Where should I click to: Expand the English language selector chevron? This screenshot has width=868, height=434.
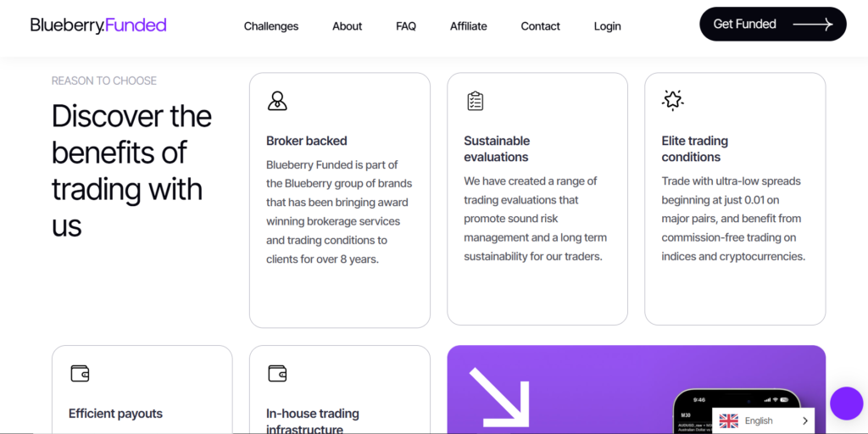pos(805,421)
